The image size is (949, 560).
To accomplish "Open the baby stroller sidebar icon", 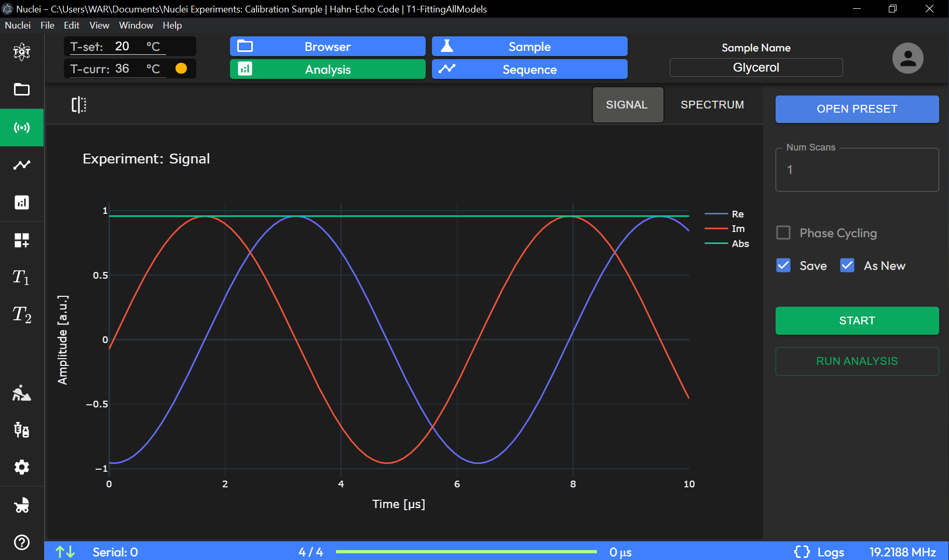I will click(22, 505).
